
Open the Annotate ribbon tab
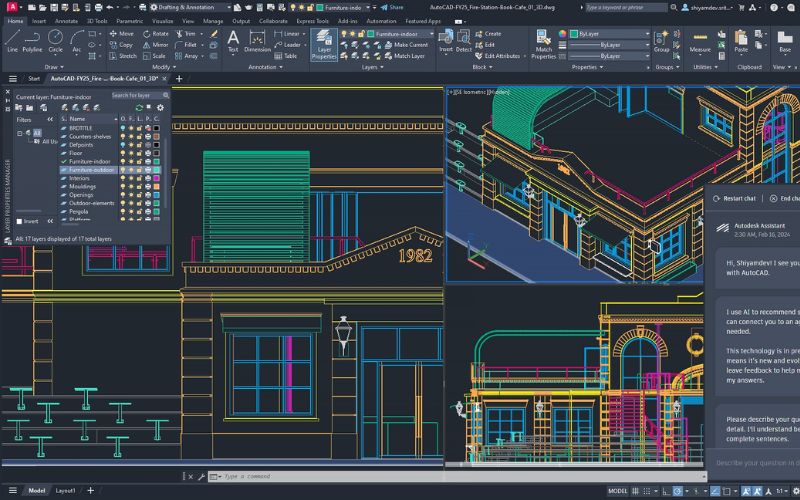click(x=66, y=20)
